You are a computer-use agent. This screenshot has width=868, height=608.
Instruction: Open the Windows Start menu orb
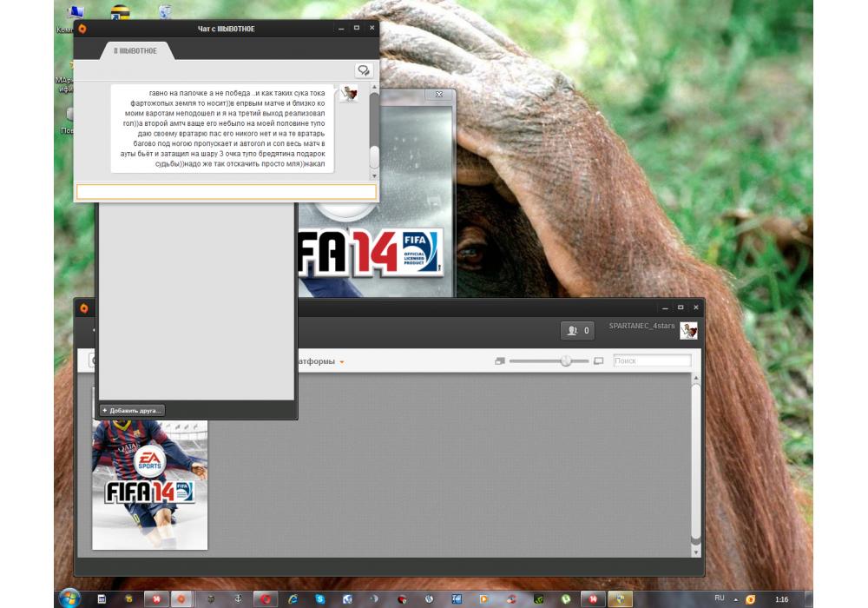coord(69,598)
